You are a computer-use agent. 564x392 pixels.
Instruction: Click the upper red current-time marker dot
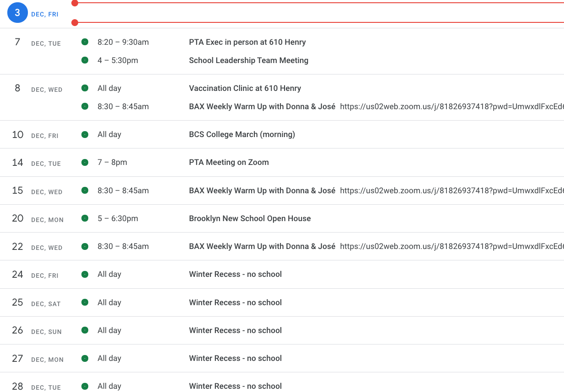75,3
